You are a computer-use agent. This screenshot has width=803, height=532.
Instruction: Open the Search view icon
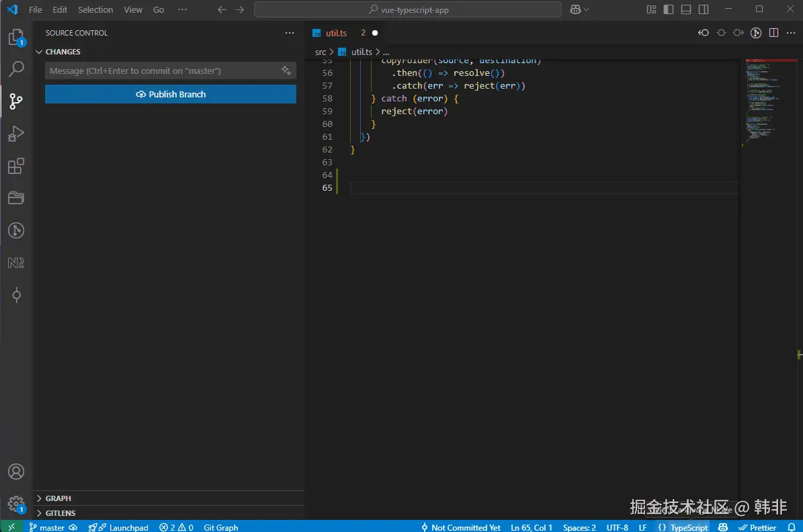16,69
